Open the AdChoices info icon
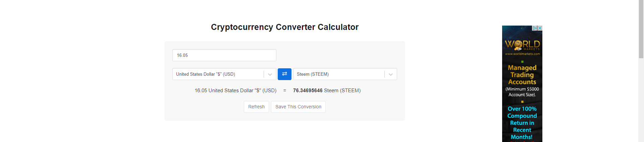The image size is (644, 142). point(535,28)
